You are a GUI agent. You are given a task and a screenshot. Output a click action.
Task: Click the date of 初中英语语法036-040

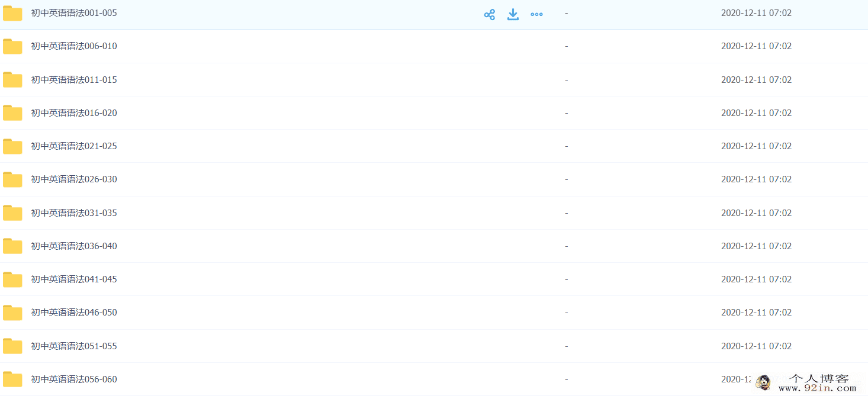756,246
